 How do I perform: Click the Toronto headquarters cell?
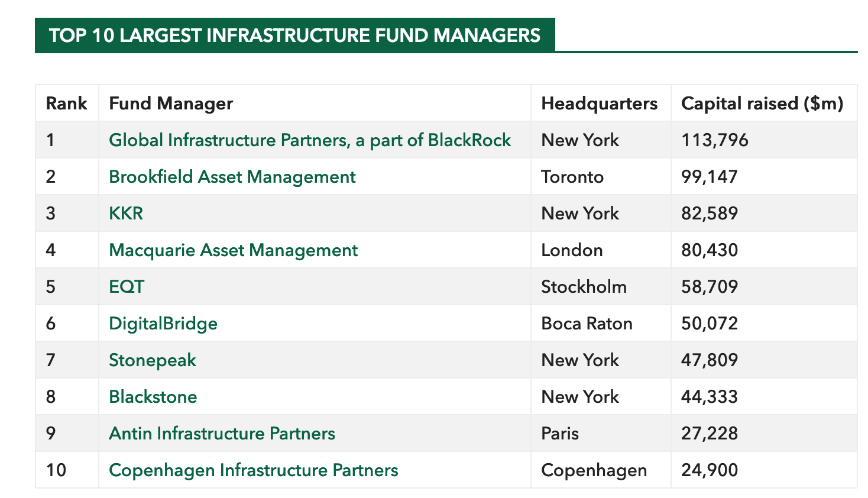(x=572, y=177)
